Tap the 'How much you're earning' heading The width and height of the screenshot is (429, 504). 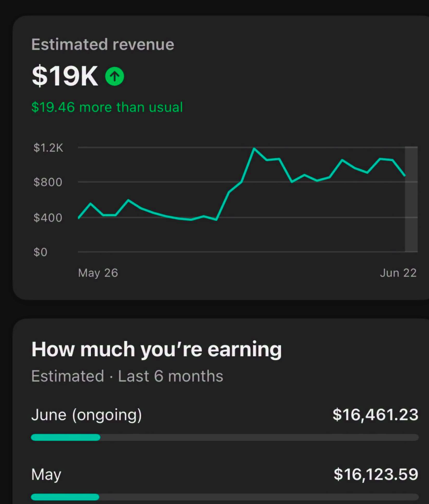157,350
